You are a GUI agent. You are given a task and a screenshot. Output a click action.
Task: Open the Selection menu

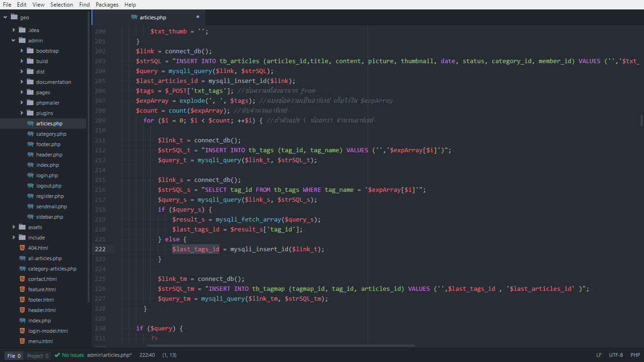click(62, 5)
